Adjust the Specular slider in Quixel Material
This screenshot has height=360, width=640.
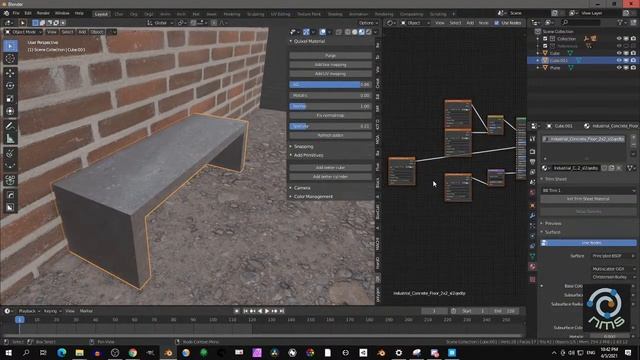[331, 126]
